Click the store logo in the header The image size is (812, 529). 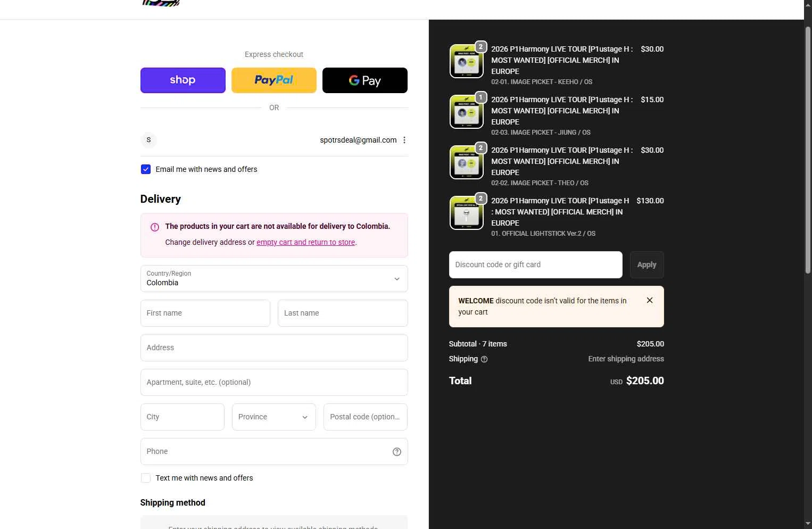tap(161, 3)
